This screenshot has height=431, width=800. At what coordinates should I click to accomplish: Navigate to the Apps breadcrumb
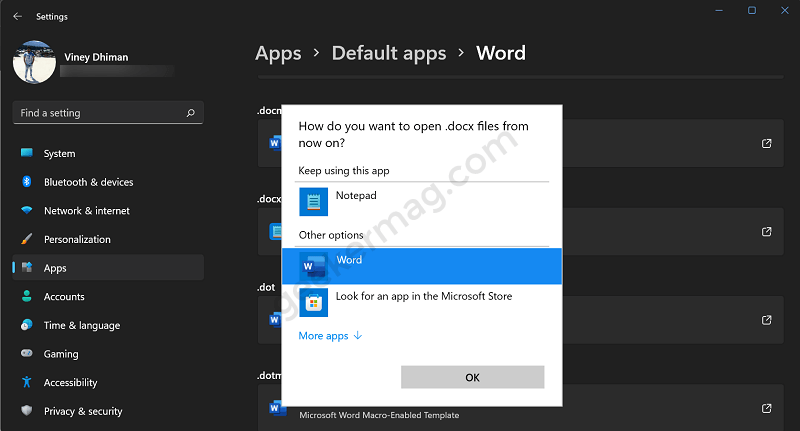[278, 54]
